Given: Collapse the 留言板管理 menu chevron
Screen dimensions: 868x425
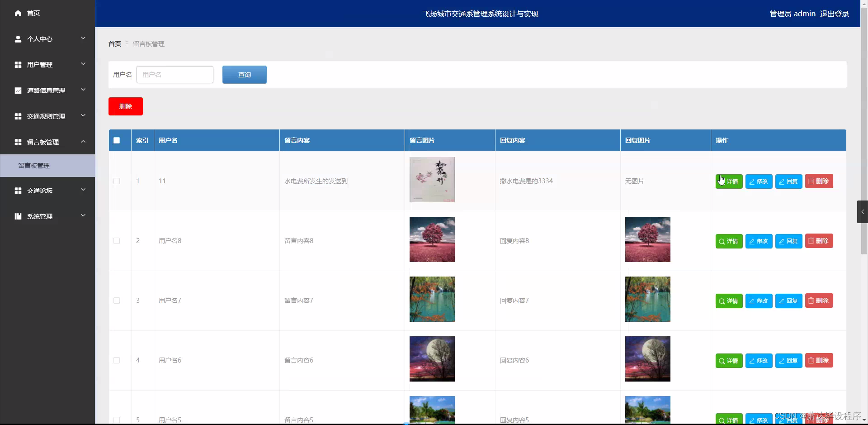Looking at the screenshot, I should click(83, 141).
